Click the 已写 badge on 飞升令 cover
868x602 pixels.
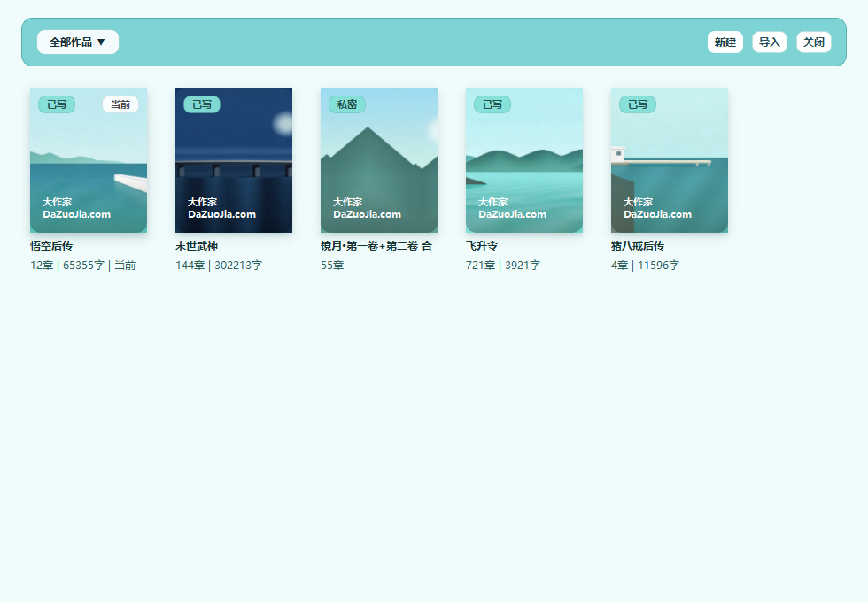click(492, 104)
